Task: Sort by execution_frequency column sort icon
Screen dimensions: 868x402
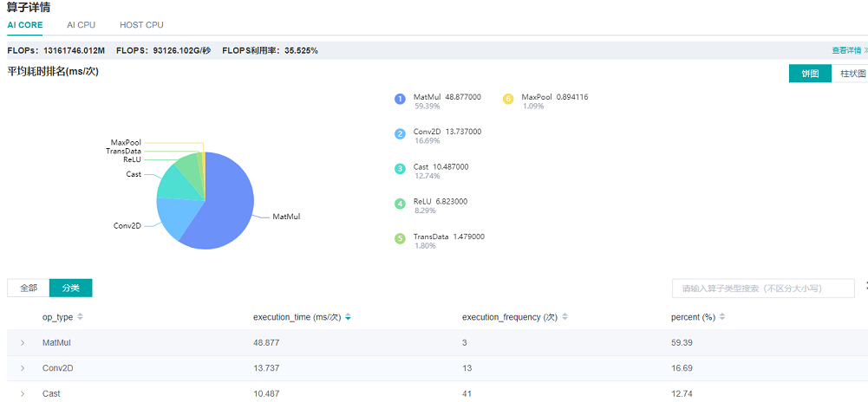Action: click(565, 317)
